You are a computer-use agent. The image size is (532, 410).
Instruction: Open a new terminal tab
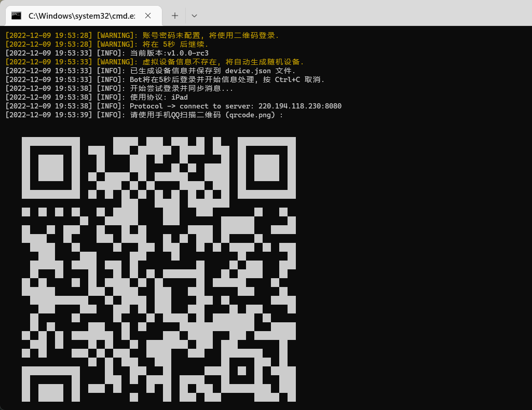[x=175, y=16]
